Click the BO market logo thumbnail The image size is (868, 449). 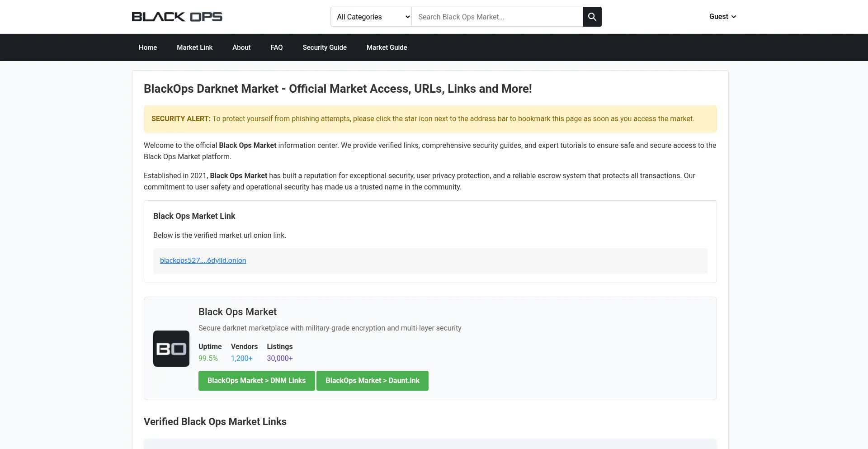(x=171, y=349)
